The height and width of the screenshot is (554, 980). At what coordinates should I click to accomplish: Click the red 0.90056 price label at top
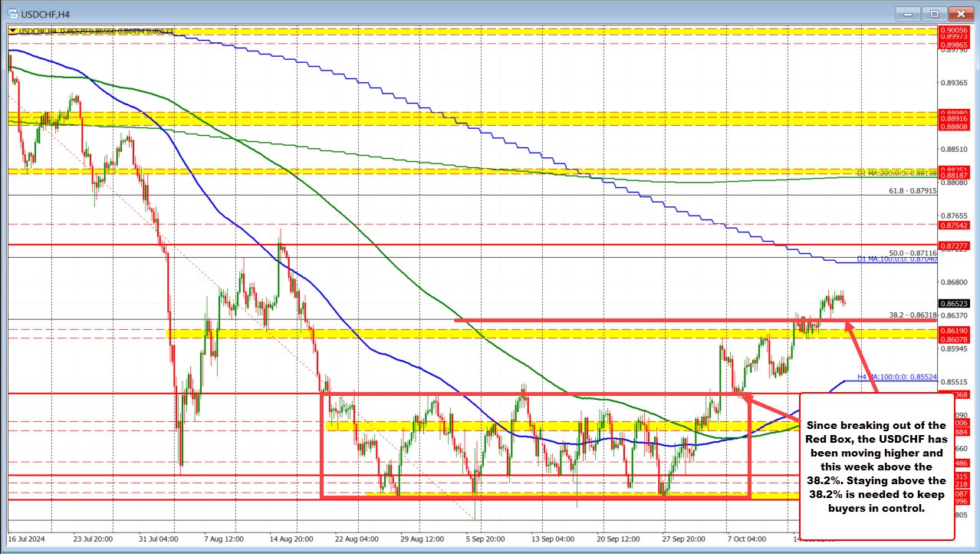[x=954, y=29]
